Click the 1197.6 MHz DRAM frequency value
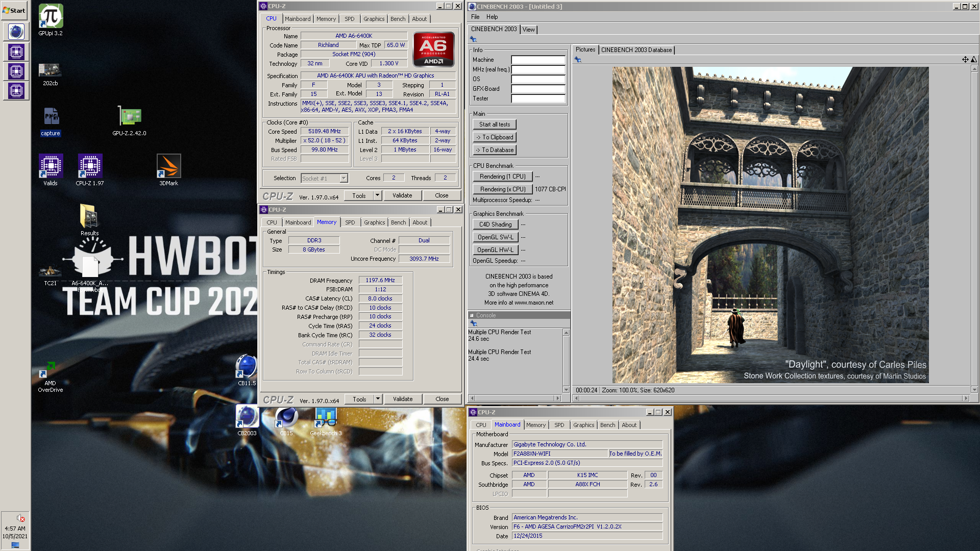The image size is (980, 551). pos(380,280)
